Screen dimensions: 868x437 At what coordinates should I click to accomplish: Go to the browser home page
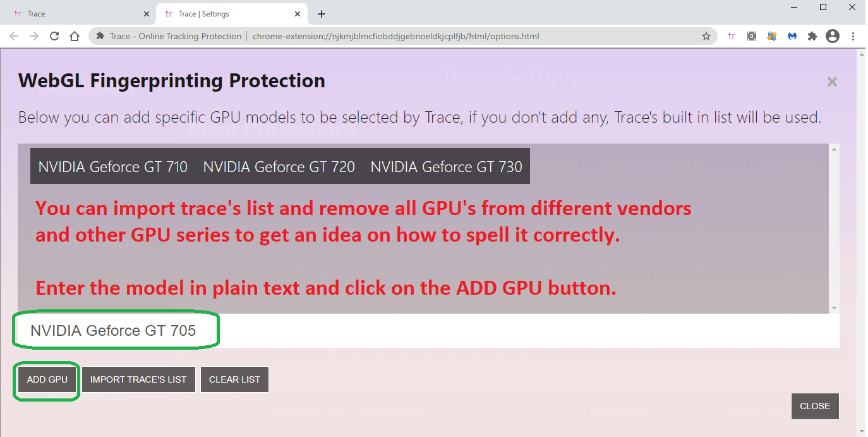tap(75, 36)
